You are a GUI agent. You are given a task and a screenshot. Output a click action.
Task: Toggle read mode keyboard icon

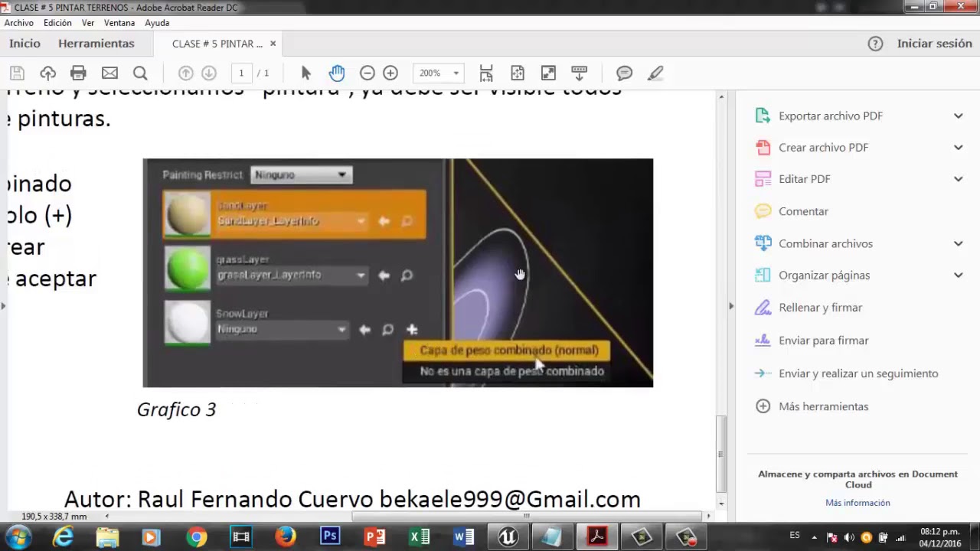pyautogui.click(x=579, y=73)
